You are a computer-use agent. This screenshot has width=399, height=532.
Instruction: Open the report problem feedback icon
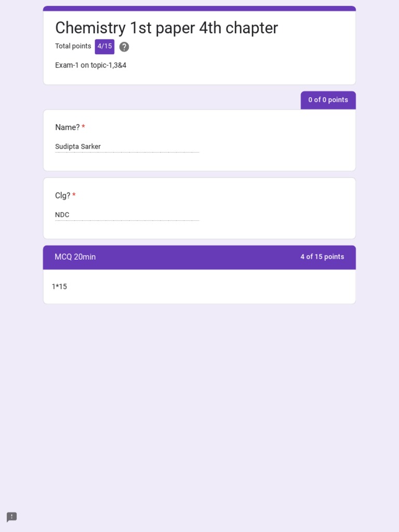(x=11, y=517)
